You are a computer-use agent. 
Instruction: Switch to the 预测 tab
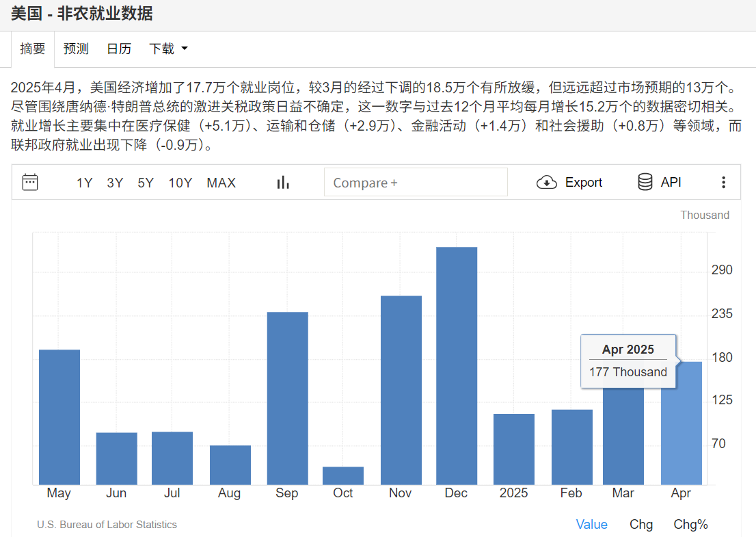76,49
